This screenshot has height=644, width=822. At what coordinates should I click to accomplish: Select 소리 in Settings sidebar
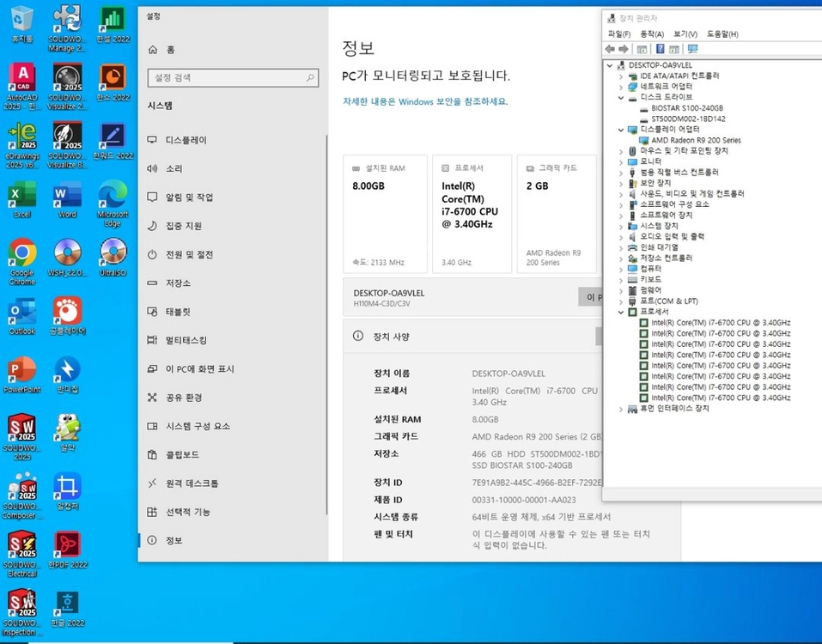233,168
